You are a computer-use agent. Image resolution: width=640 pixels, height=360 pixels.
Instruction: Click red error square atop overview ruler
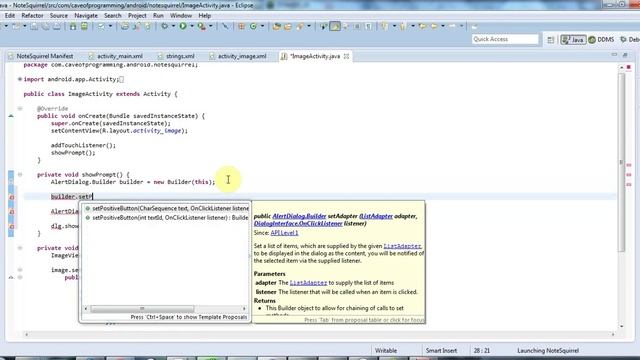[x=629, y=67]
